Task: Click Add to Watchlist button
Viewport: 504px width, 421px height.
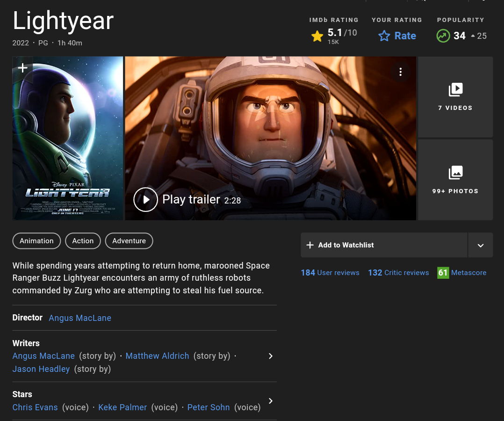Action: [x=384, y=245]
